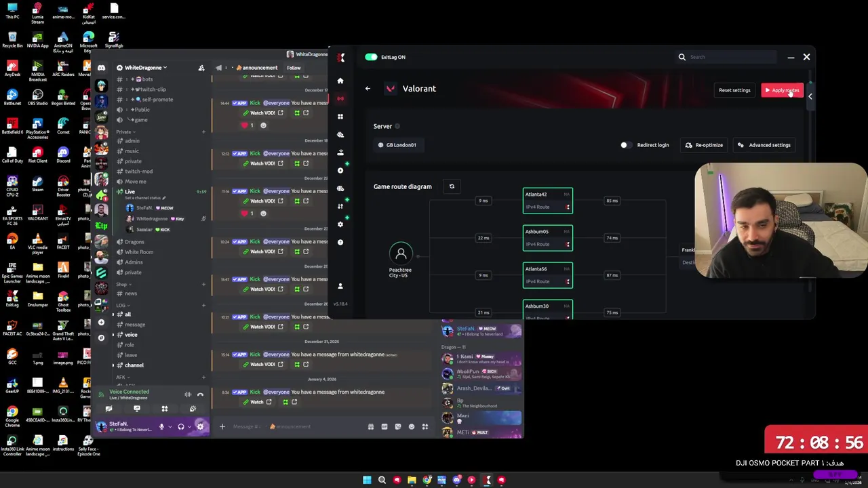Deafen headphones in Discord
Viewport: 868px width, 488px height.
181,426
